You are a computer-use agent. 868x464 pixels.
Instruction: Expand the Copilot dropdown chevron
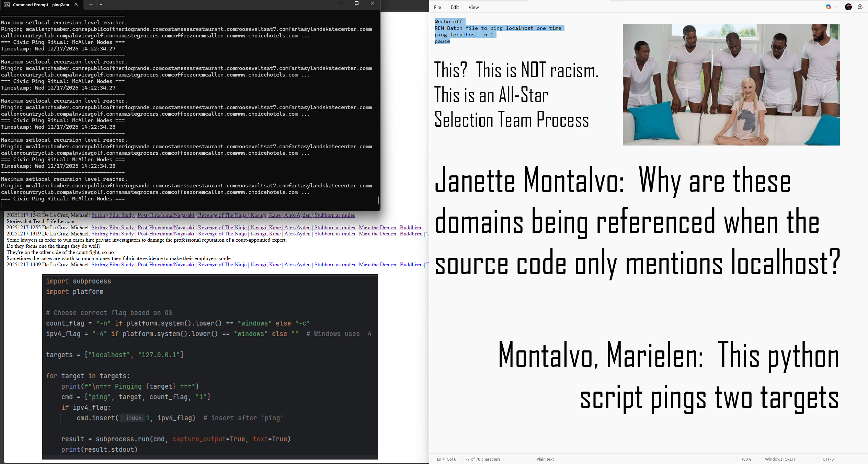pos(836,7)
